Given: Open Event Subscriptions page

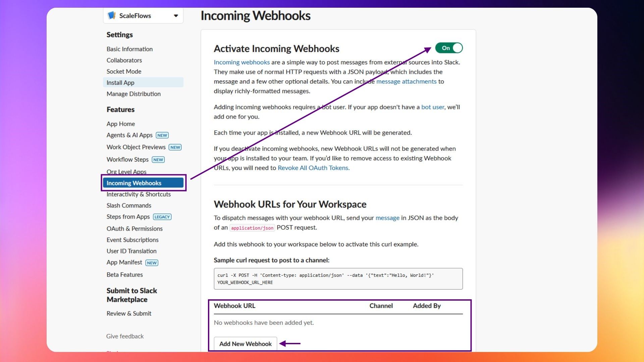Looking at the screenshot, I should (132, 240).
